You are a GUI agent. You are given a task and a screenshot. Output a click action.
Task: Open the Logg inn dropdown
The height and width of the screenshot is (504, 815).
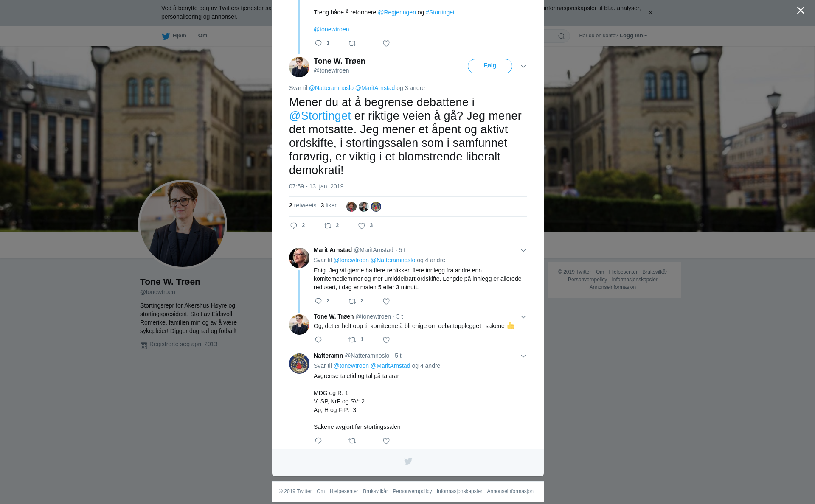pos(633,36)
